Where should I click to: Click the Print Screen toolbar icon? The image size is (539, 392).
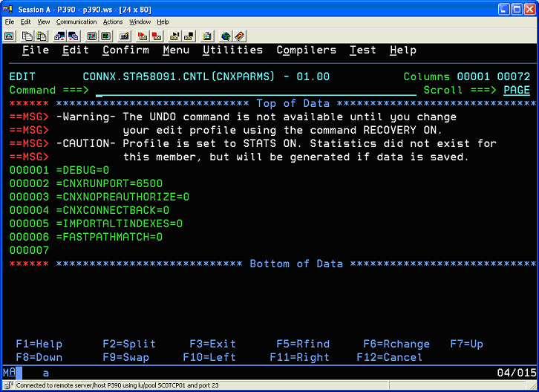[10, 36]
